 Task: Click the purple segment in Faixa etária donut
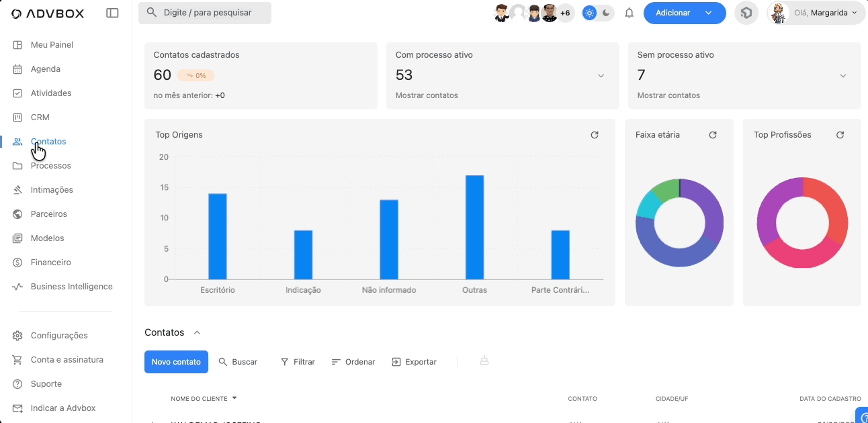tap(710, 208)
